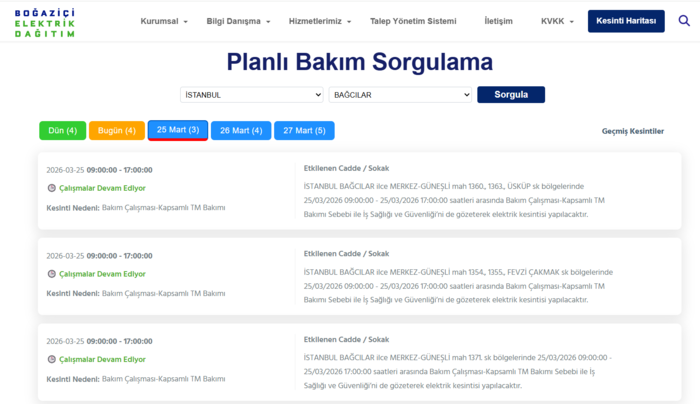Click clock icon in the 1360., 1363. ÜSKÜP card
This screenshot has height=404, width=700.
(x=51, y=188)
